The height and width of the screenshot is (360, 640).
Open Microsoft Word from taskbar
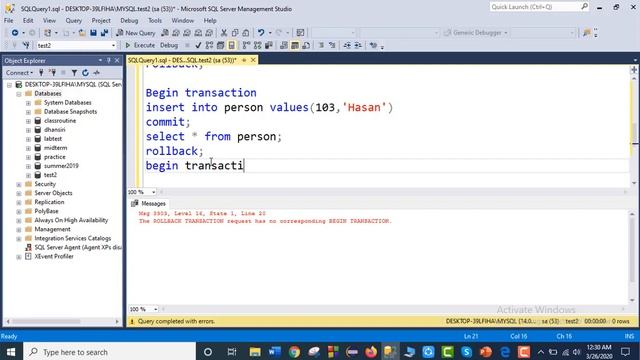[275, 352]
